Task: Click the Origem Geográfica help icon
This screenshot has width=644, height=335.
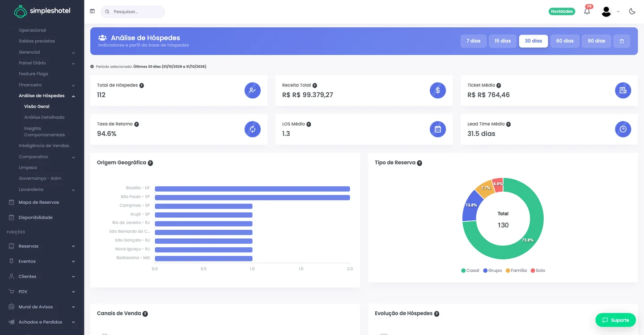Action: (x=150, y=163)
